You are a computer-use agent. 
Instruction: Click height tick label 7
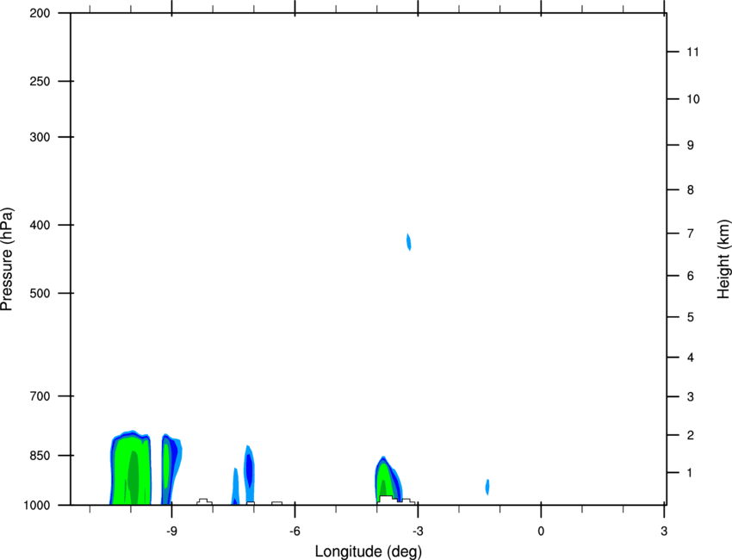pyautogui.click(x=691, y=233)
